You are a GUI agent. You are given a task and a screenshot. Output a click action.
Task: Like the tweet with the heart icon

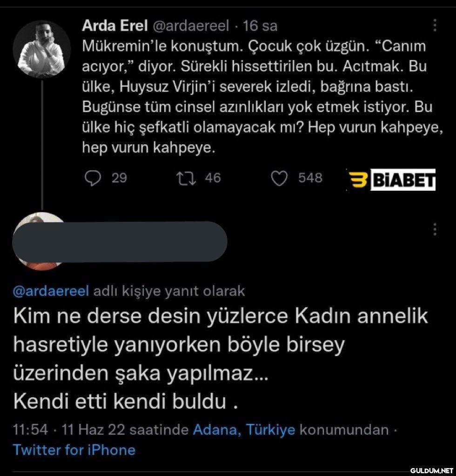279,178
